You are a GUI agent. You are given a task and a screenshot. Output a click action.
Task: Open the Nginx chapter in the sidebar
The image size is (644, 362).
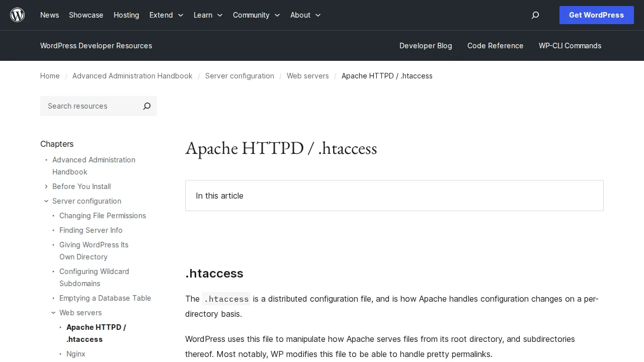(76, 354)
